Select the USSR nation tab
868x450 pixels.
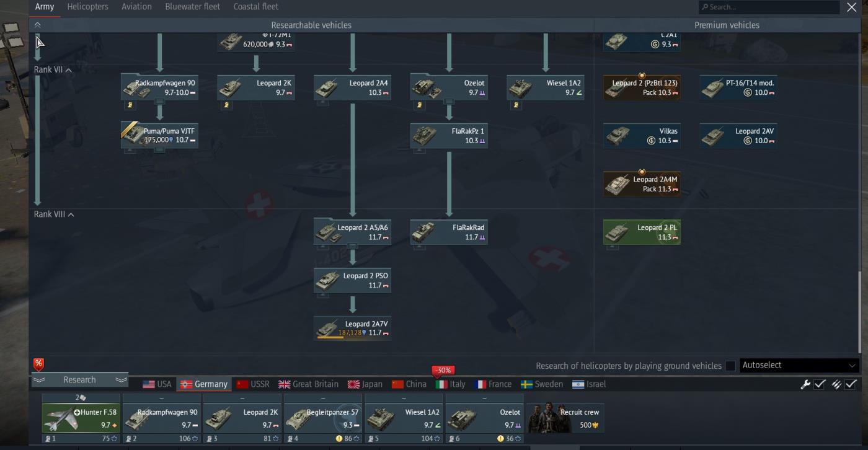pos(252,384)
